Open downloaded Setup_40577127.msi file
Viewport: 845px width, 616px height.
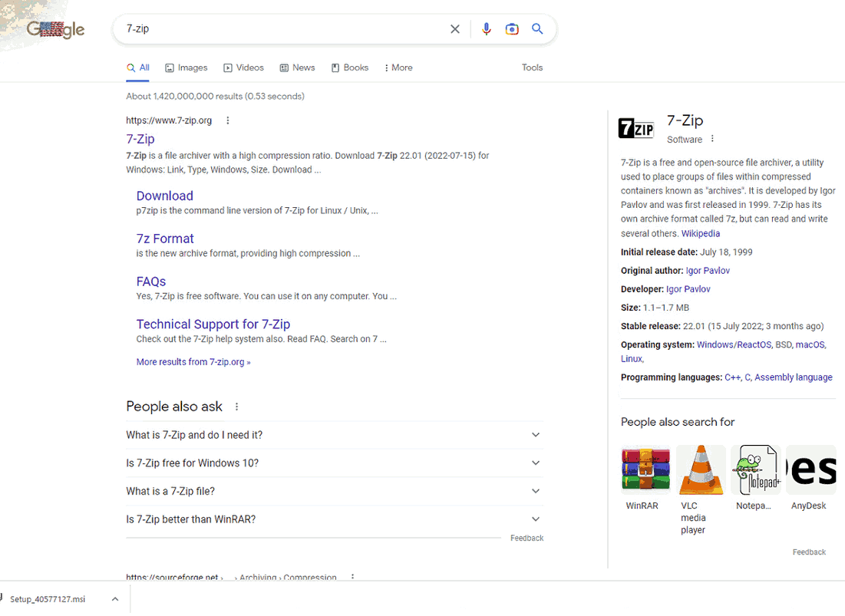coord(48,599)
